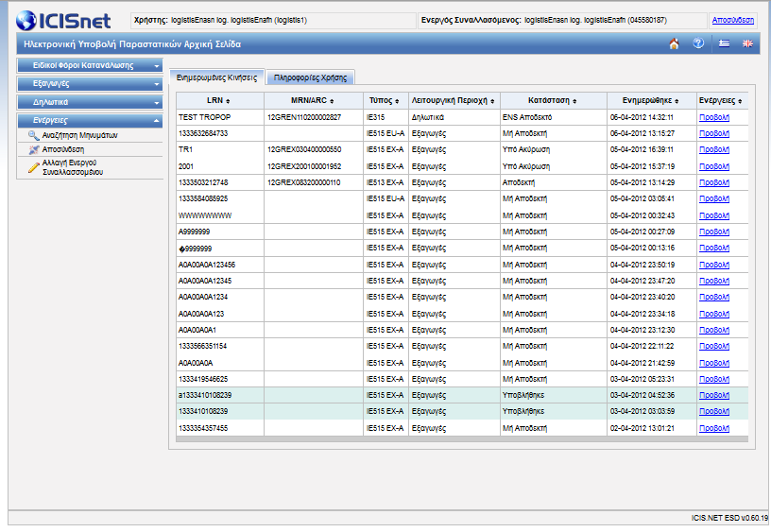Screen dimensions: 771x532
Task: Click IE513 EX-A type cell
Action: click(x=385, y=182)
